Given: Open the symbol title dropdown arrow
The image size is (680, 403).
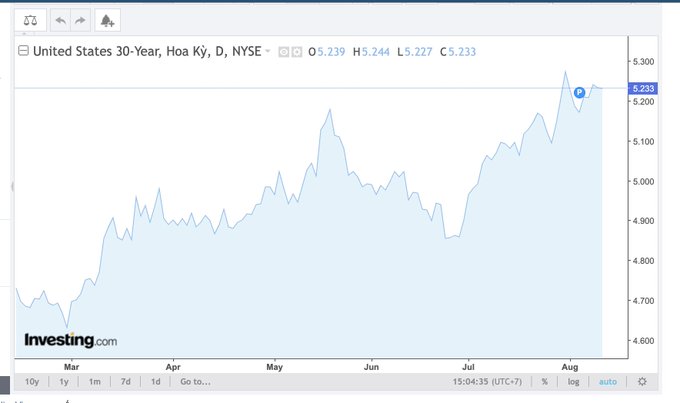Looking at the screenshot, I should pyautogui.click(x=268, y=51).
